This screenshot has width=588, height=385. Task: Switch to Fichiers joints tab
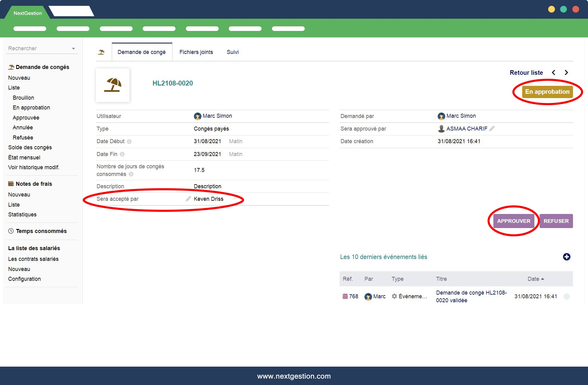pos(196,52)
